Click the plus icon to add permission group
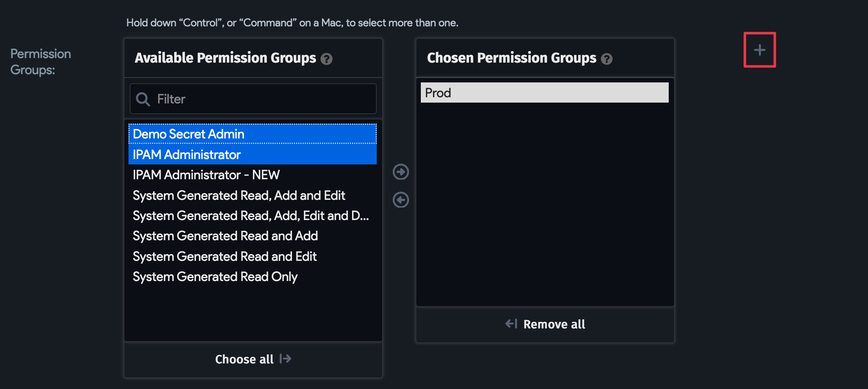The image size is (868, 389). click(x=759, y=50)
